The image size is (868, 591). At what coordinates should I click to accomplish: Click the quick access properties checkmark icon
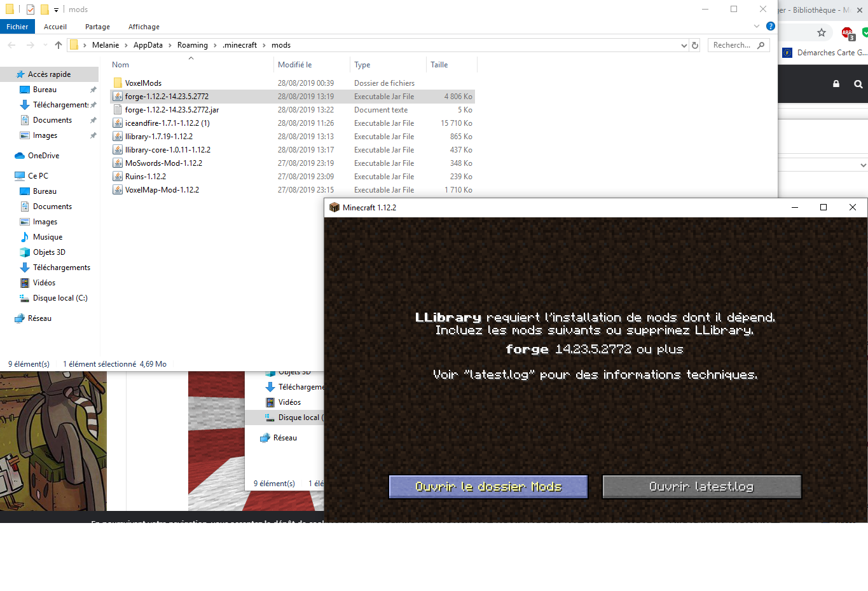coord(31,10)
